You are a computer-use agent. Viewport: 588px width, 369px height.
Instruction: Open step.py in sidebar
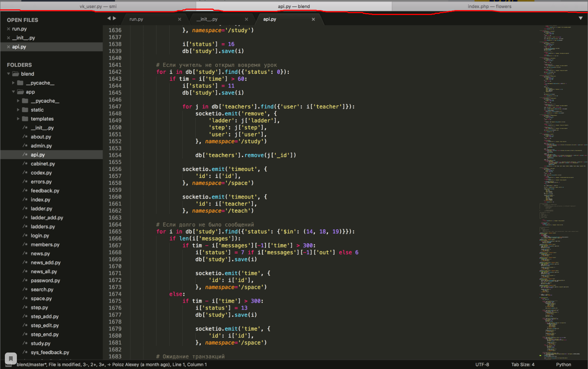click(39, 308)
